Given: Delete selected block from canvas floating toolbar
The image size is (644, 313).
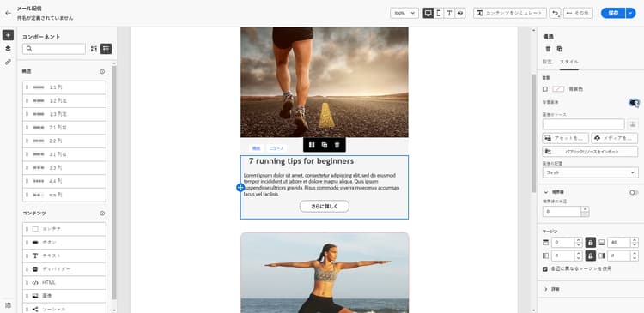Looking at the screenshot, I should pyautogui.click(x=337, y=145).
